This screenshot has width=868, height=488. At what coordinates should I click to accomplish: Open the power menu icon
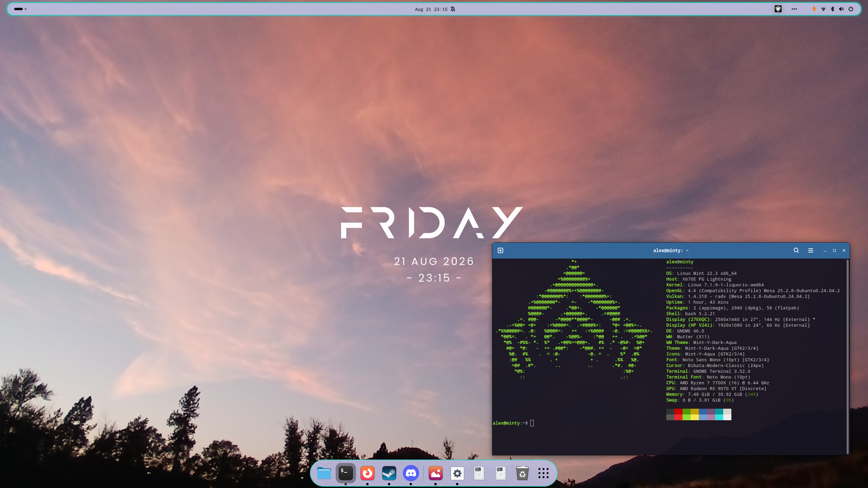[x=851, y=9]
